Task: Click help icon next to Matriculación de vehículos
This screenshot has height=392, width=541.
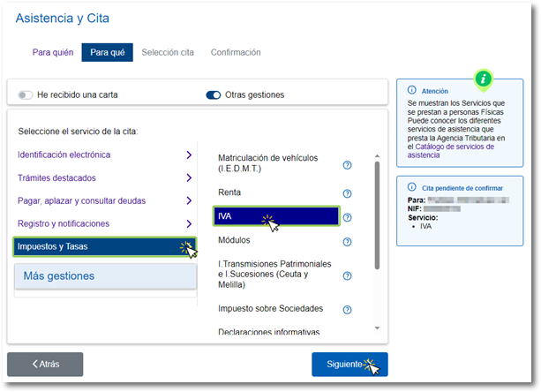Action: (347, 164)
